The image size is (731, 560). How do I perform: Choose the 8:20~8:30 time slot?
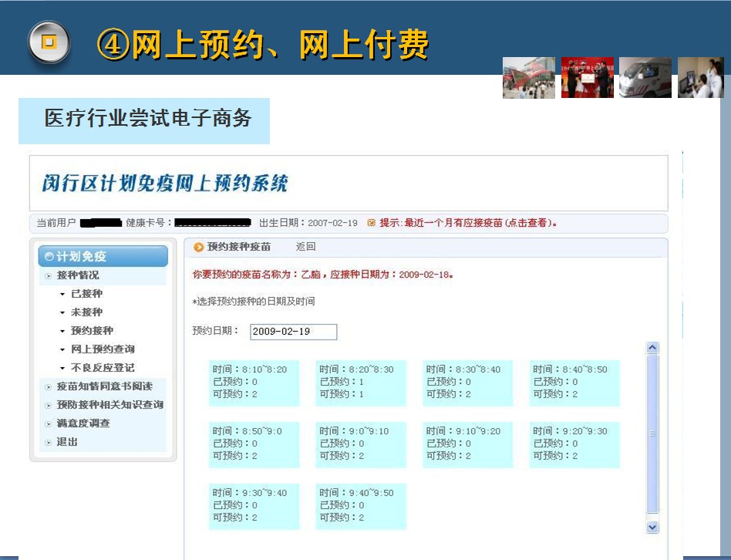click(x=361, y=382)
